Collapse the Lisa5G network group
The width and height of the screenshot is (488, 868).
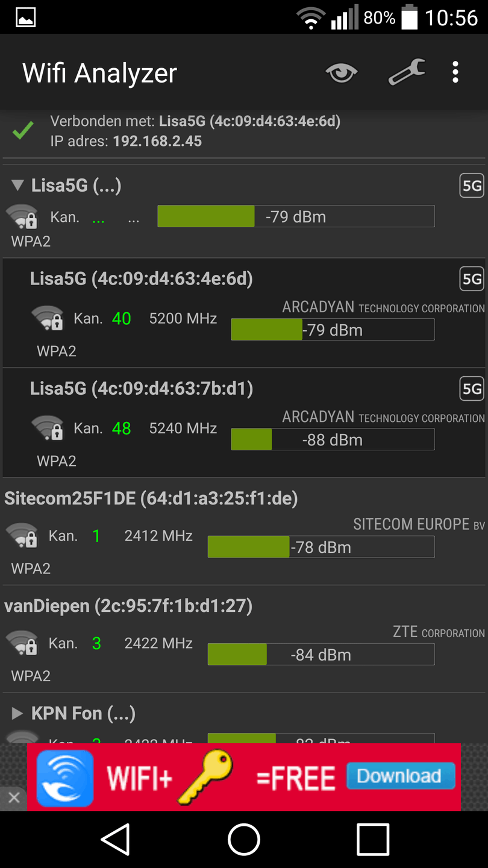coord(17,185)
